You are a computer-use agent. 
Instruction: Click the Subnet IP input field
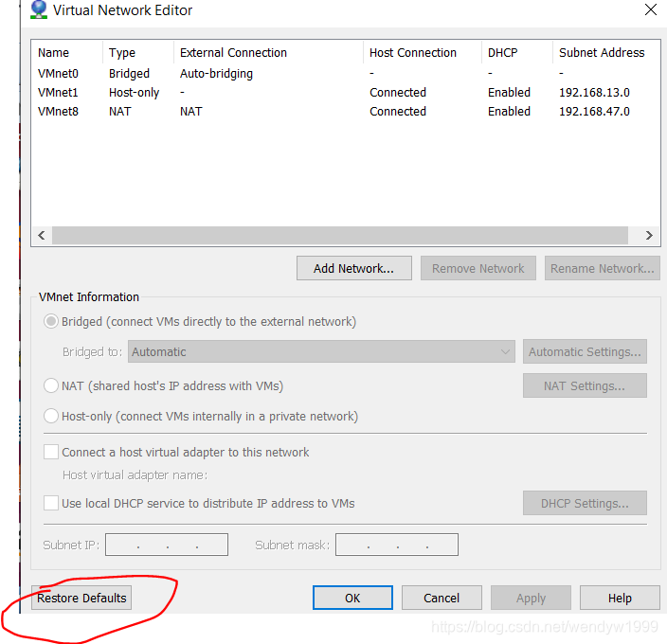[167, 545]
